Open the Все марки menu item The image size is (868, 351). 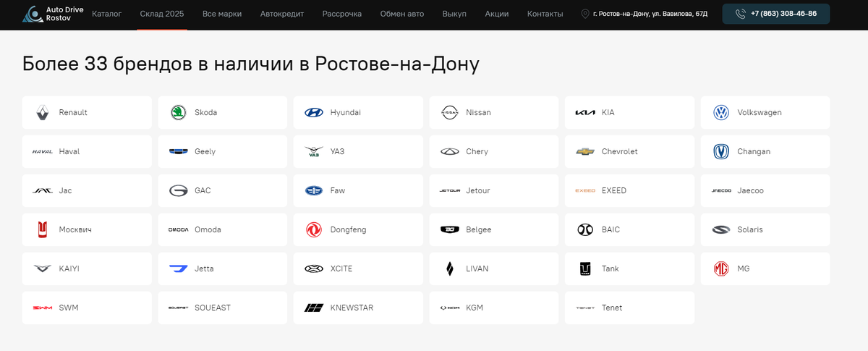[x=222, y=14]
